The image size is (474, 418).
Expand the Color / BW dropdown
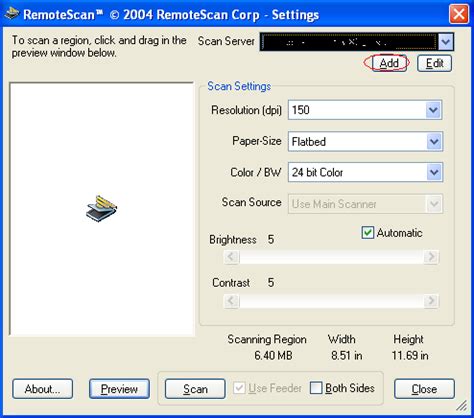(x=434, y=172)
